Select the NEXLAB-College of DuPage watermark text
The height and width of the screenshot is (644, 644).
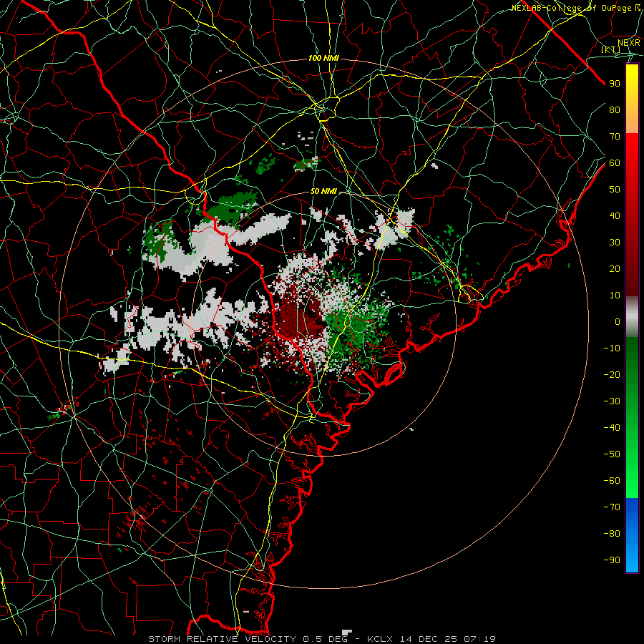point(575,8)
